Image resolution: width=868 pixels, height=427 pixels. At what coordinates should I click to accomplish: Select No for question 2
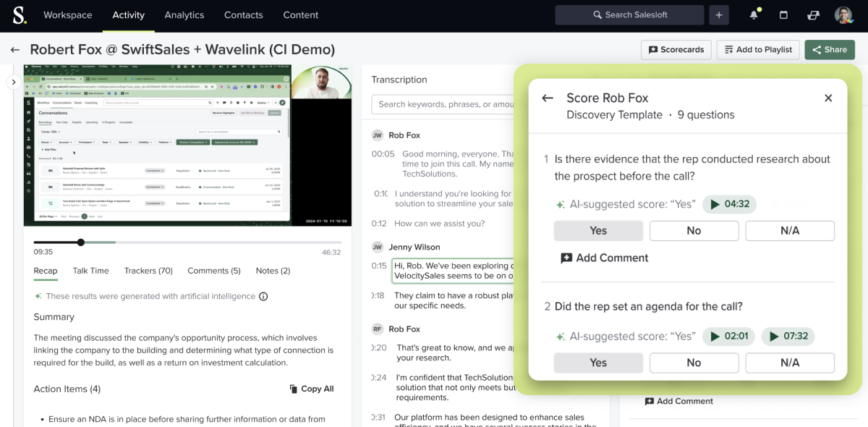694,363
